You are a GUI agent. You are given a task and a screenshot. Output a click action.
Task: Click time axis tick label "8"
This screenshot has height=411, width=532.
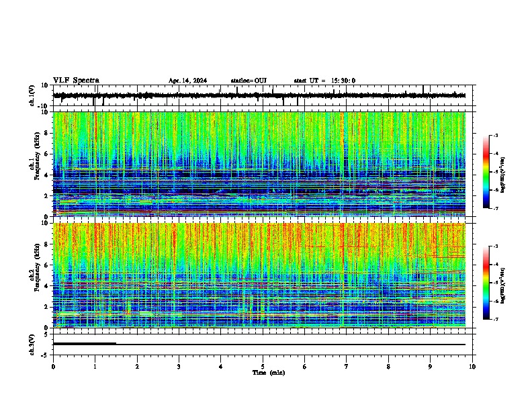point(388,367)
